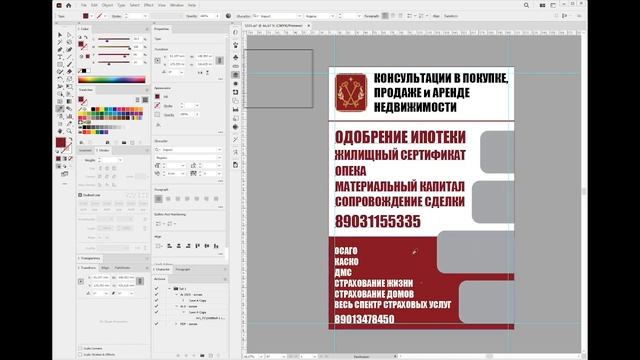
Task: Open the font size dropdown in control bar
Action: (359, 16)
